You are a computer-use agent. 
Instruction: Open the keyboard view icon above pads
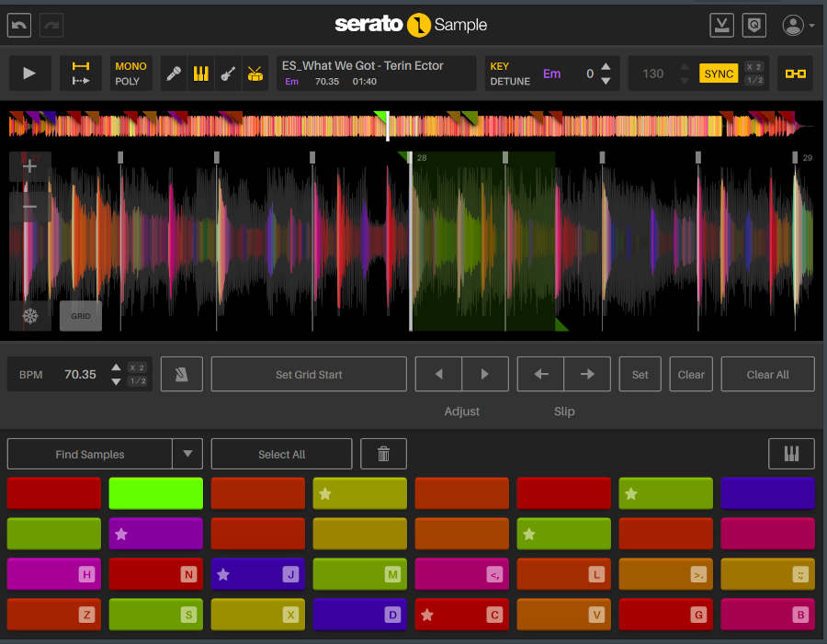pos(791,454)
